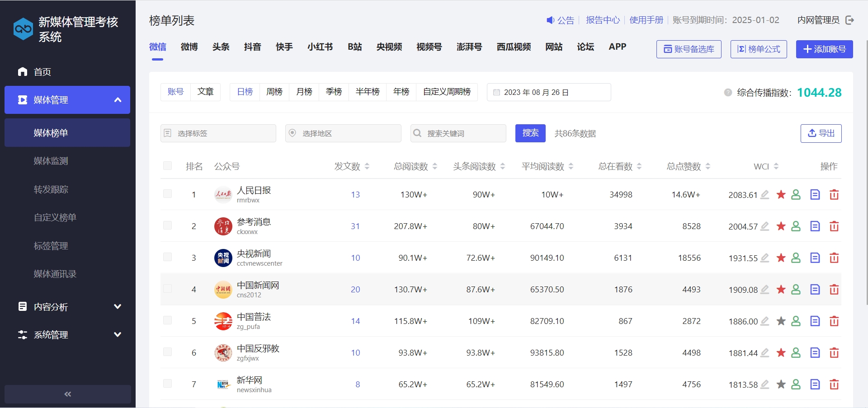Open the date picker showing 2023年08月26日
Screen dimensions: 868x408
pyautogui.click(x=549, y=92)
